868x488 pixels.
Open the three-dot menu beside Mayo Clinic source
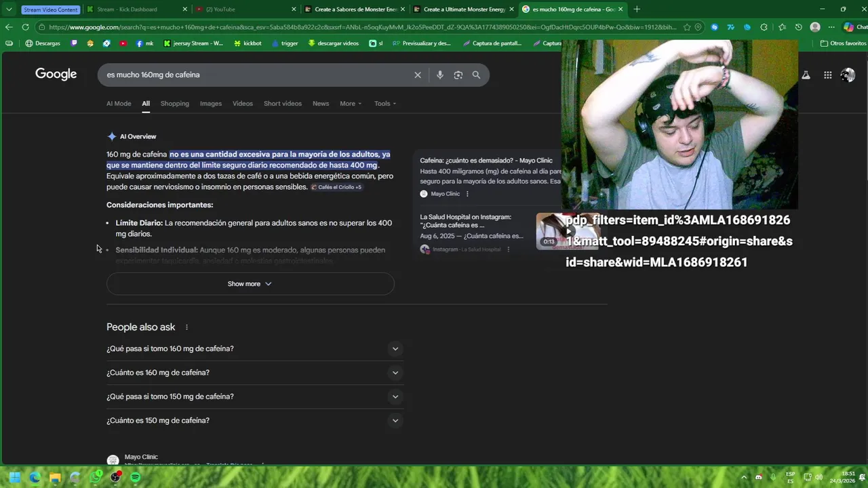click(x=467, y=194)
